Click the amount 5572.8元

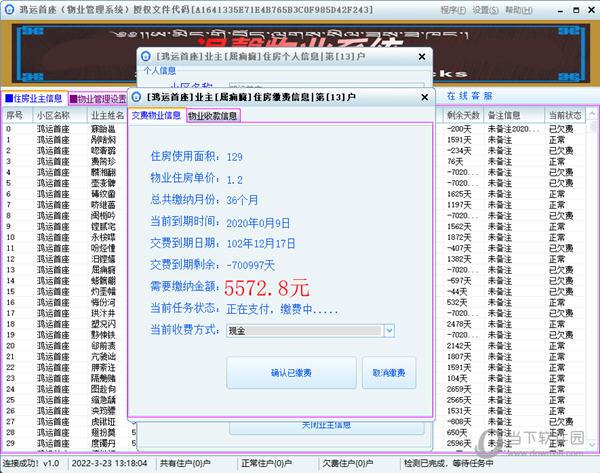click(x=267, y=288)
